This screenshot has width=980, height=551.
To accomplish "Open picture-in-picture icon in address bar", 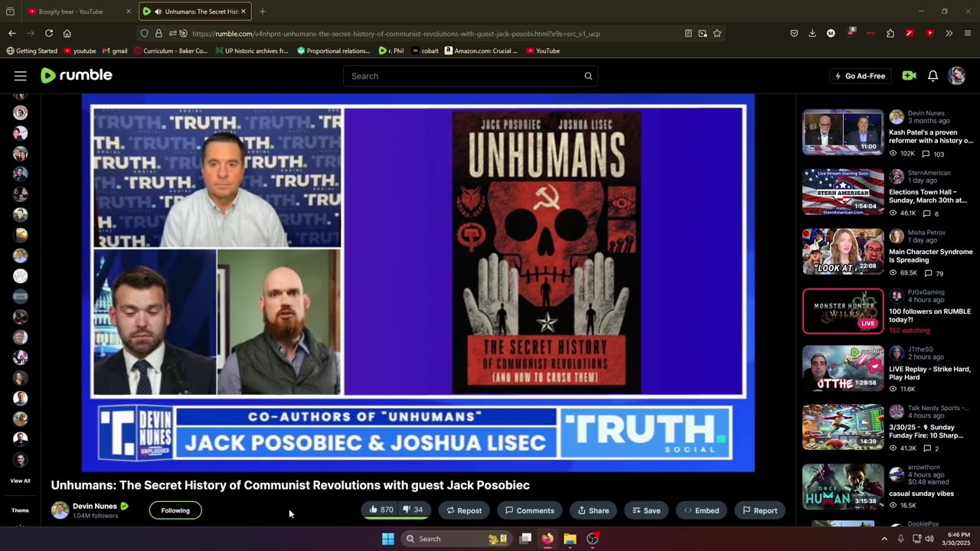I will point(703,33).
